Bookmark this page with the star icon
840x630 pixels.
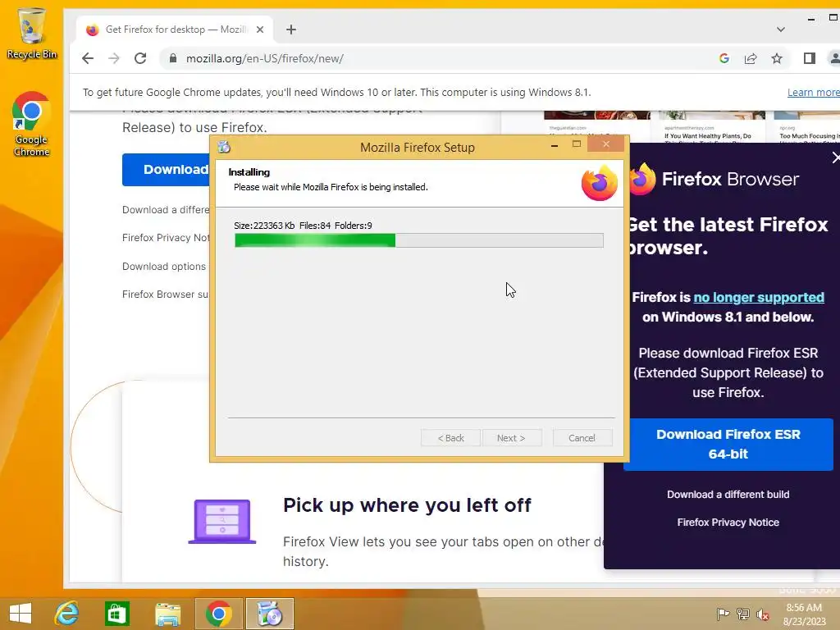pos(777,58)
